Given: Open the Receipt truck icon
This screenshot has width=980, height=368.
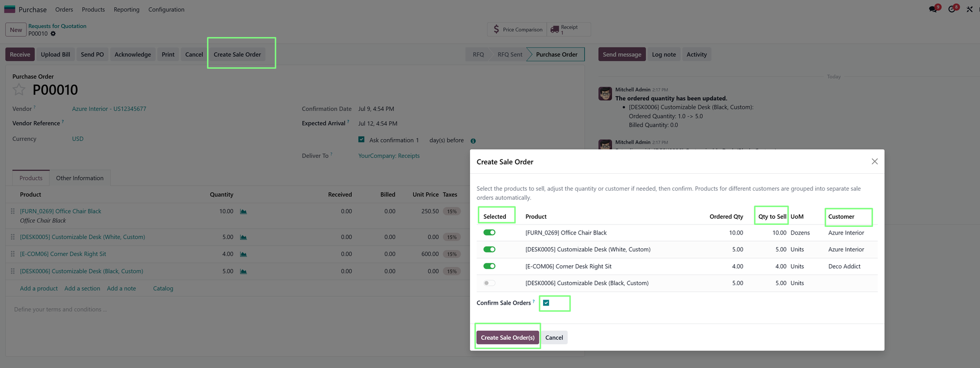Looking at the screenshot, I should coord(555,30).
